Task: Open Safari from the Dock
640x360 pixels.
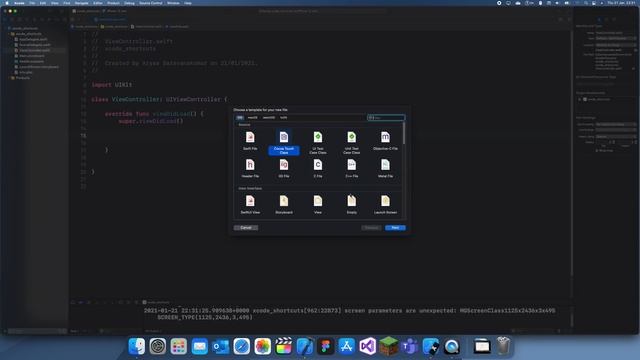Action: click(x=242, y=346)
